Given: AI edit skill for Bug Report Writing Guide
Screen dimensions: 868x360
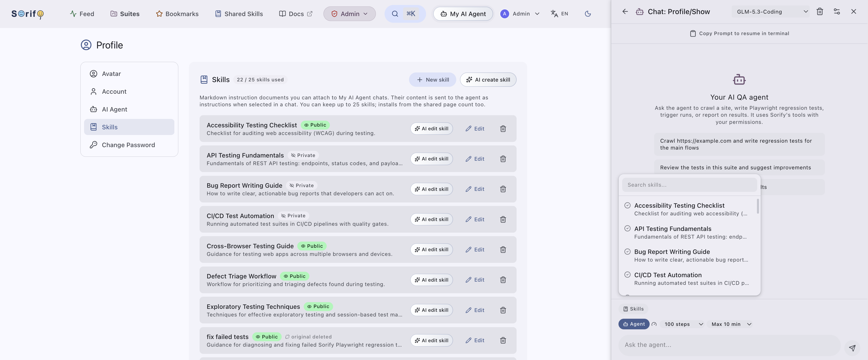Looking at the screenshot, I should (x=431, y=189).
